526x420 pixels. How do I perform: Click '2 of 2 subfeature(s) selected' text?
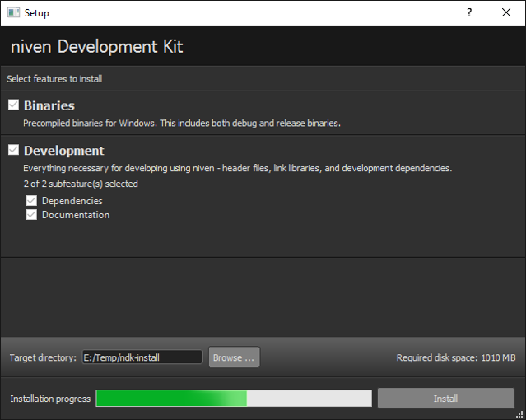(x=81, y=184)
